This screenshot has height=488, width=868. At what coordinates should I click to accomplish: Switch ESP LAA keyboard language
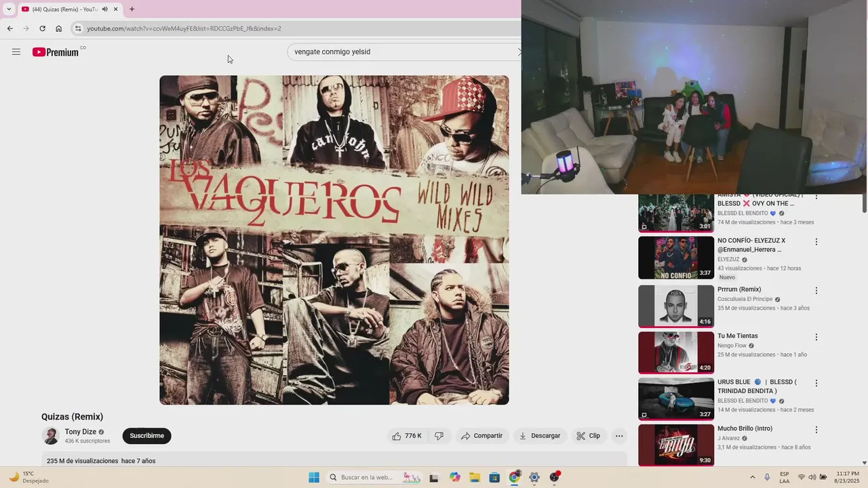click(x=785, y=477)
